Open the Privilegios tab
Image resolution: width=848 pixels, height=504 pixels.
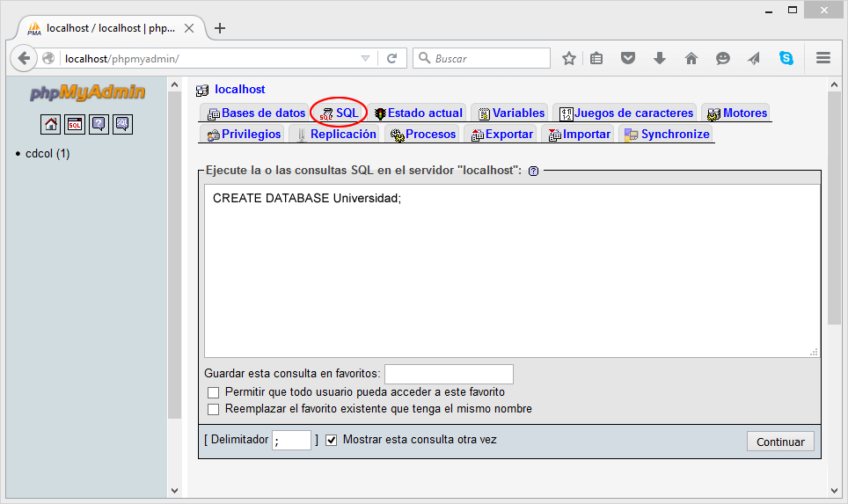pyautogui.click(x=244, y=134)
